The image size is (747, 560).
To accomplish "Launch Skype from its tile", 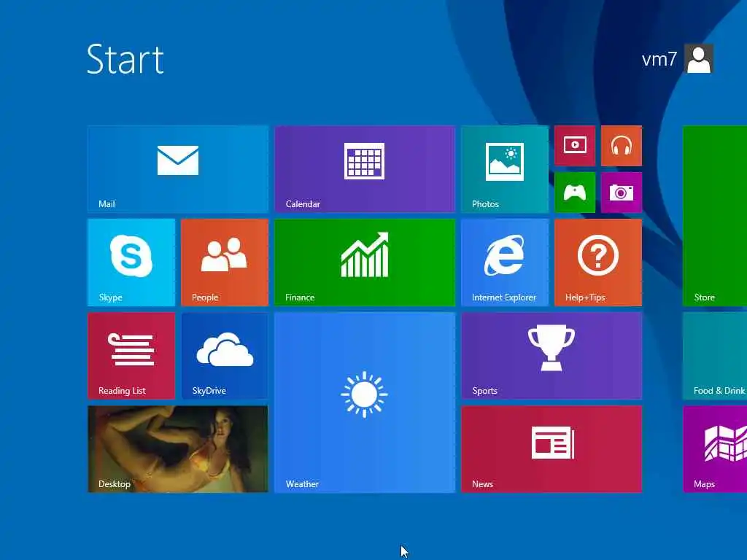I will pyautogui.click(x=131, y=262).
